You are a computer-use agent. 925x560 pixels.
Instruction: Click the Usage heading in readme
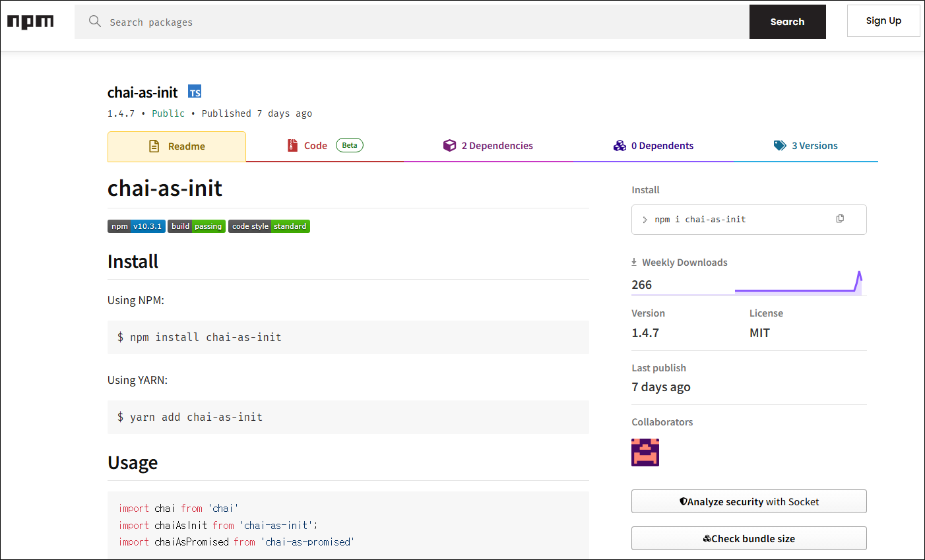(133, 463)
